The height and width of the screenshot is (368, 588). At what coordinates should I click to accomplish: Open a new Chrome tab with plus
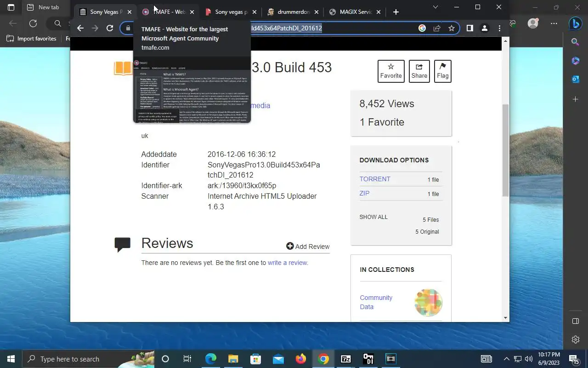[x=396, y=12]
